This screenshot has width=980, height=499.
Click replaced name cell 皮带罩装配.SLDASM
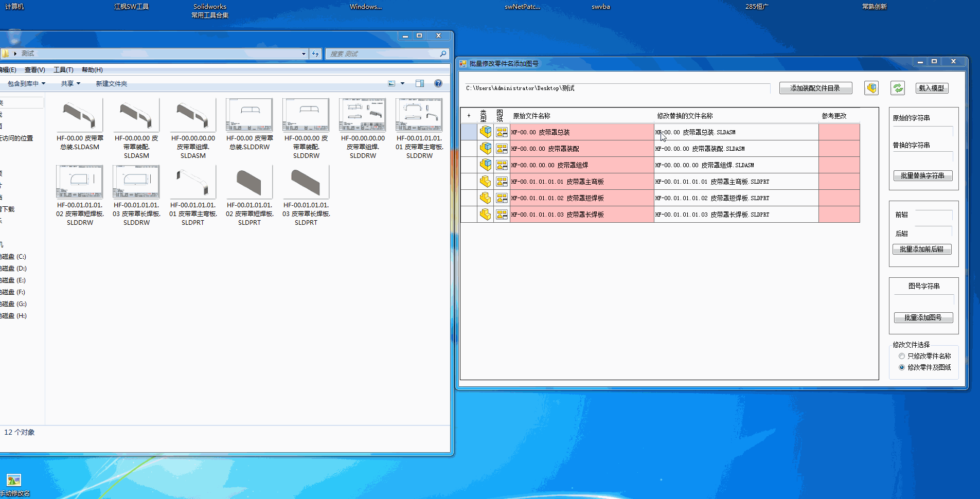(736, 148)
